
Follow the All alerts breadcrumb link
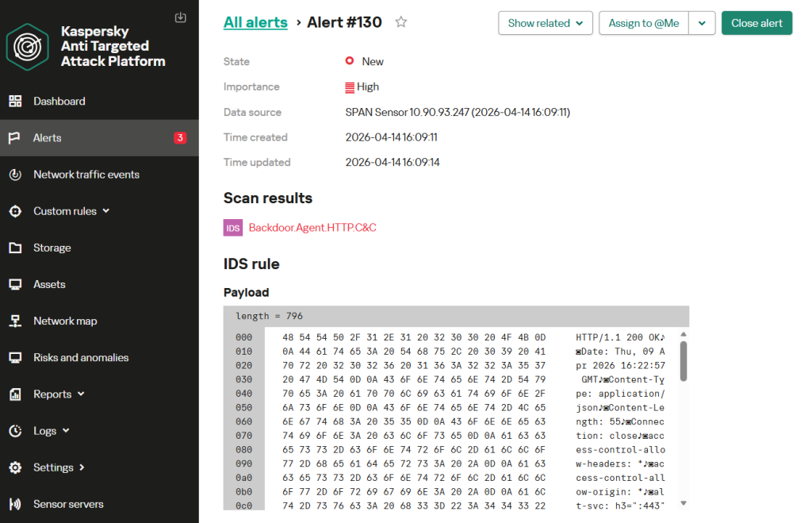click(255, 22)
